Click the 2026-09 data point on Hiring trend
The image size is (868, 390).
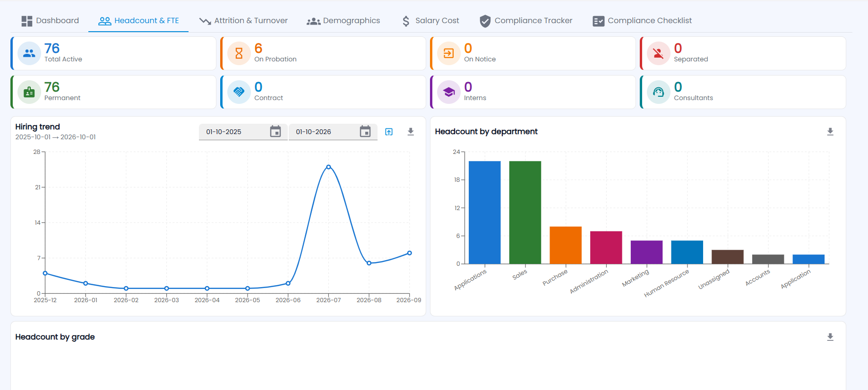(x=409, y=253)
